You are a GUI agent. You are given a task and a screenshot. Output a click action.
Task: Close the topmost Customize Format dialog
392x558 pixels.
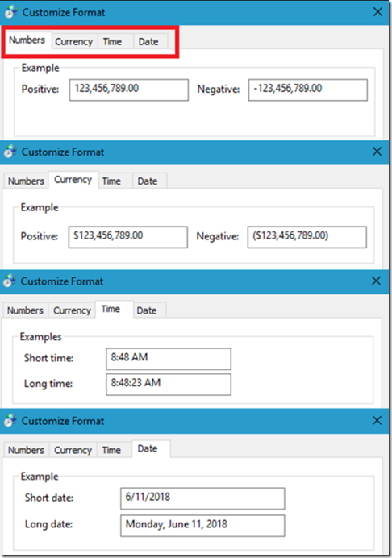coord(377,12)
